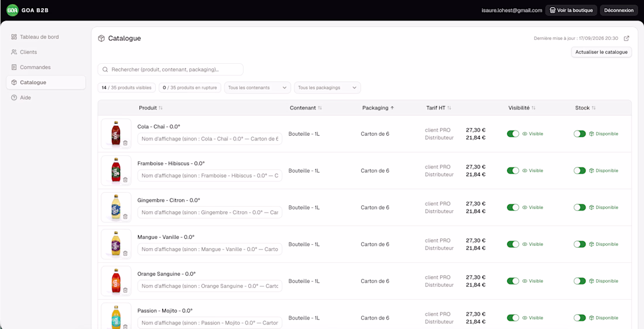644x329 pixels.
Task: Sort by the Contenant column sort icon
Action: (x=320, y=108)
